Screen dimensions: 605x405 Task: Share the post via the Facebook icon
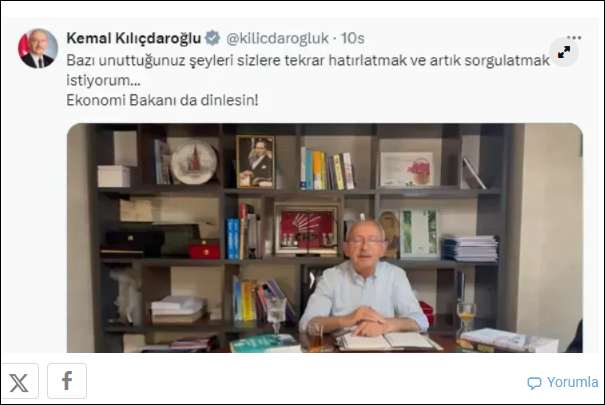click(67, 381)
